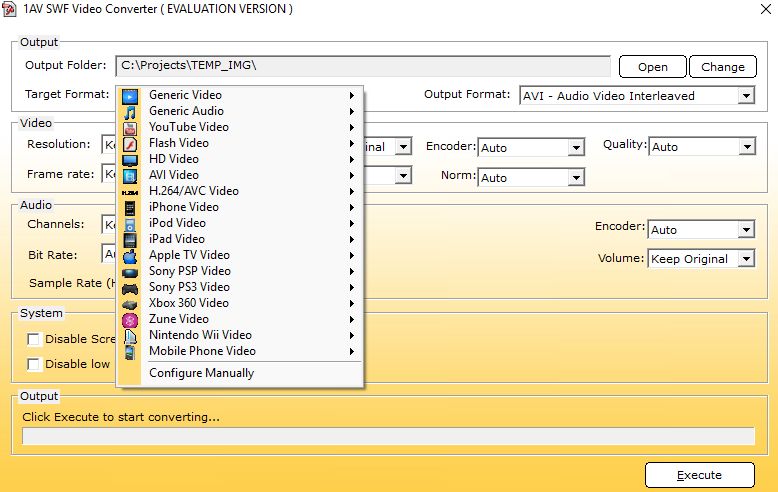Click the Change output folder button
The image size is (778, 492).
point(722,67)
